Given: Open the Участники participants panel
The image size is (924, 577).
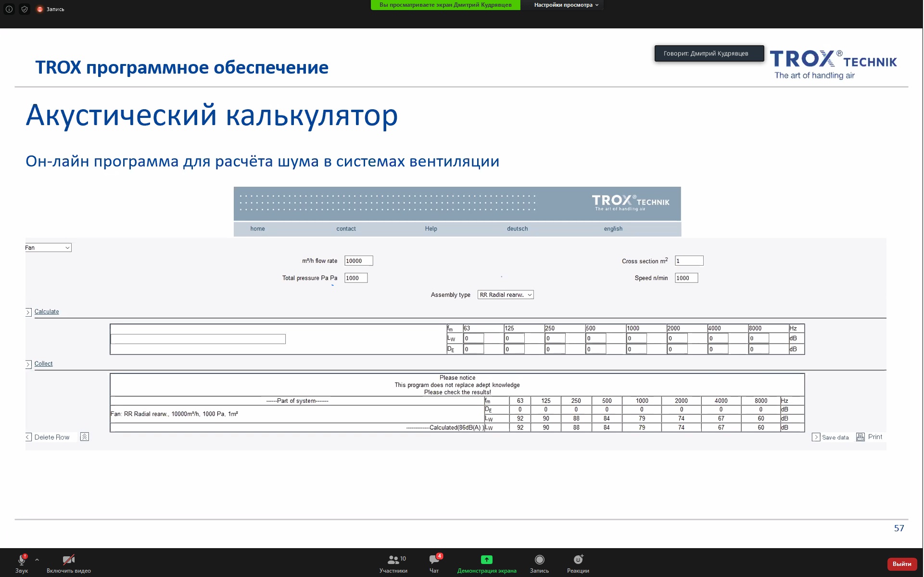Looking at the screenshot, I should coord(393,563).
